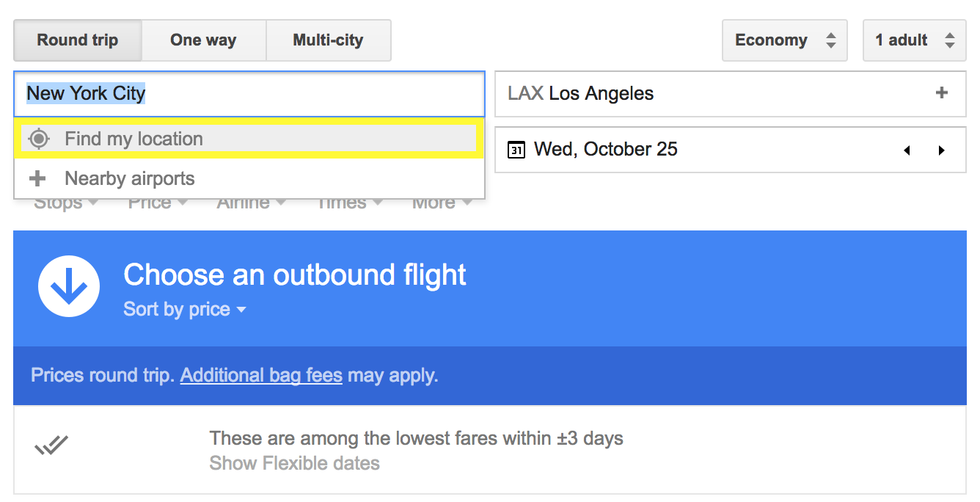Open the Airline filter dropdown
Screen dimensions: 980x502
250,202
